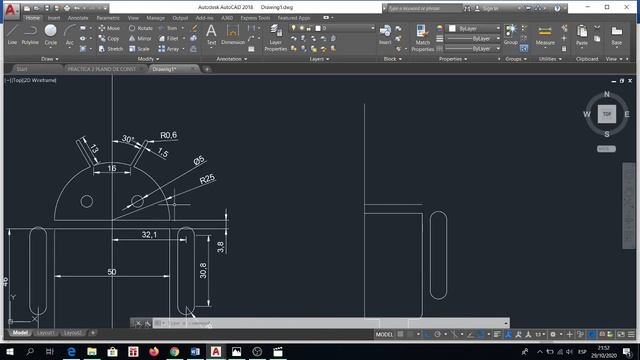
Task: Click the Group tool
Action: pos(511,34)
